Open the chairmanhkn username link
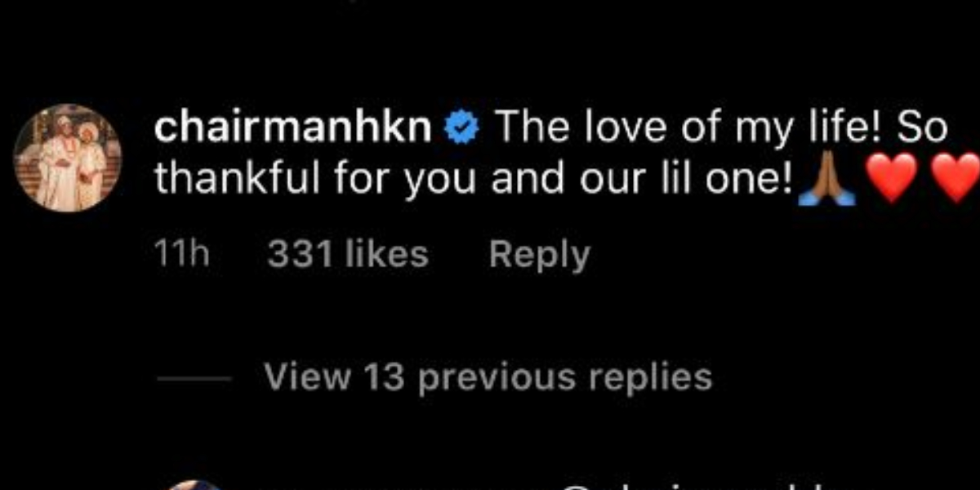 293,129
